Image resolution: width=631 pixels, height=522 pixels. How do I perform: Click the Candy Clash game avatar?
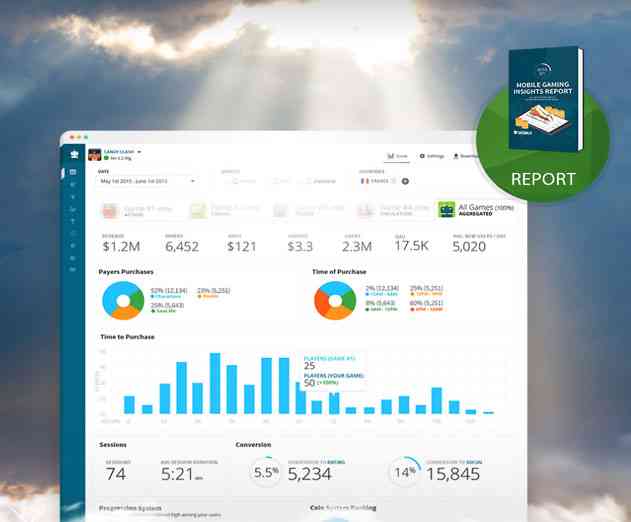coord(95,154)
